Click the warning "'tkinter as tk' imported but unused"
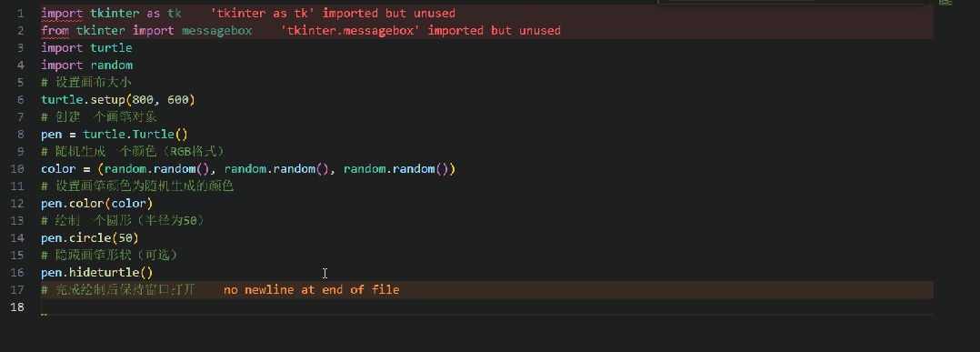The width and height of the screenshot is (980, 352). pyautogui.click(x=333, y=13)
